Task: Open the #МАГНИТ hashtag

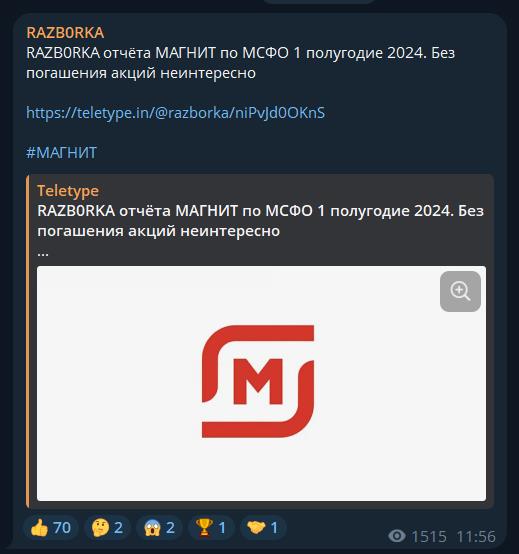Action: coord(61,153)
